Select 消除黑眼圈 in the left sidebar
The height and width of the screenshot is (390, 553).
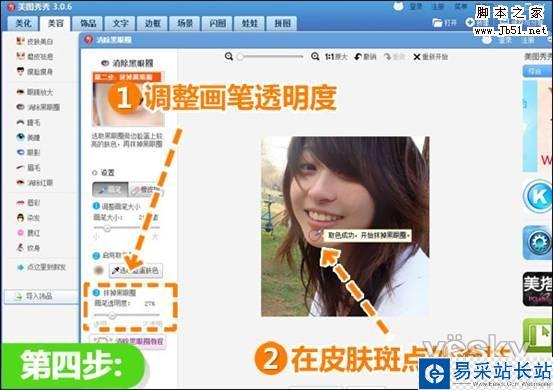38,107
